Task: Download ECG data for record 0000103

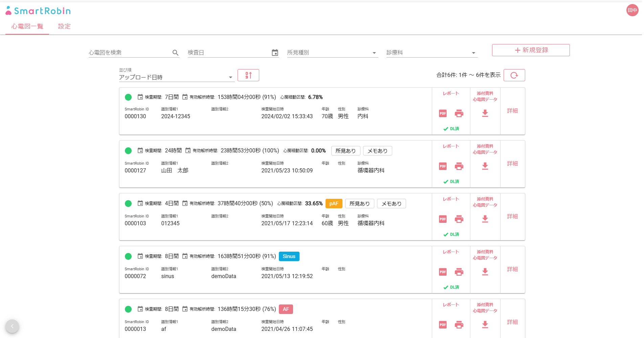Action: [x=485, y=219]
